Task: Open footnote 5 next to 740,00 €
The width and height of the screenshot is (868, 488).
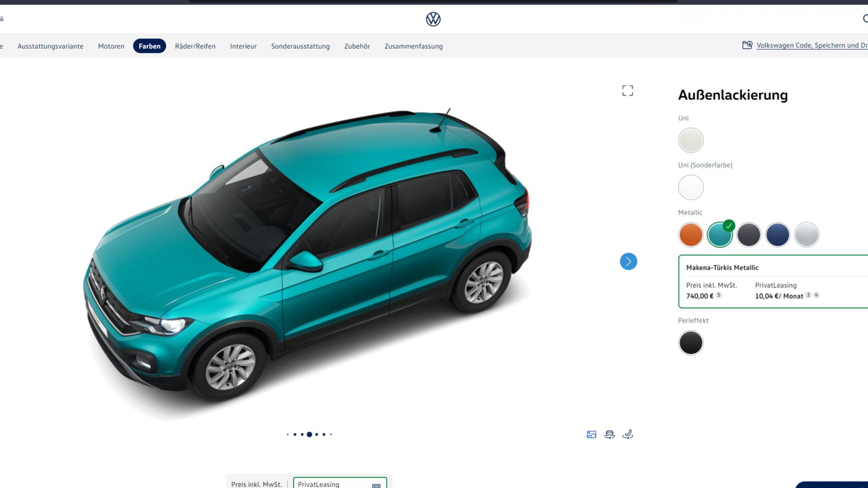Action: 719,295
